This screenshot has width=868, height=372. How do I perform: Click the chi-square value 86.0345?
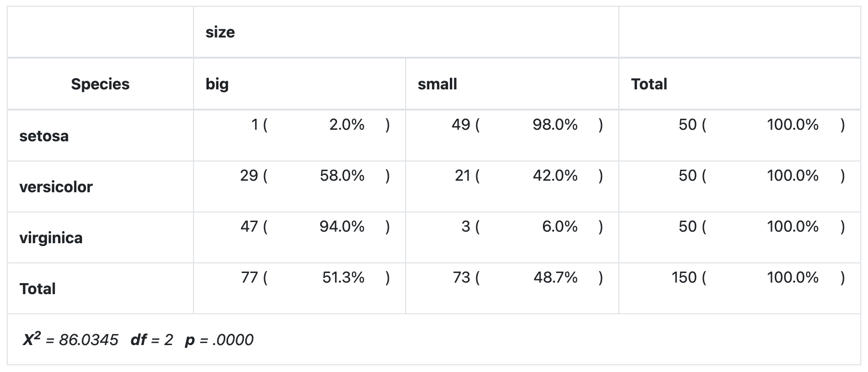click(88, 340)
